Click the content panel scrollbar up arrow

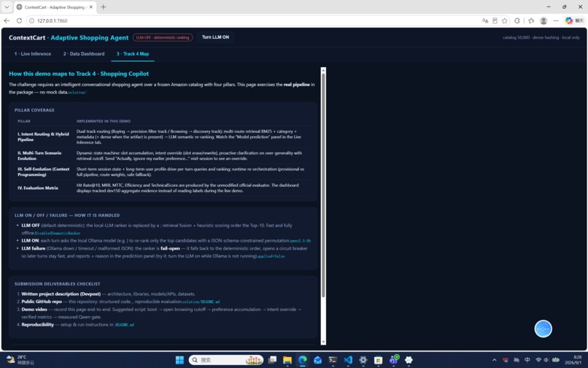tap(323, 70)
